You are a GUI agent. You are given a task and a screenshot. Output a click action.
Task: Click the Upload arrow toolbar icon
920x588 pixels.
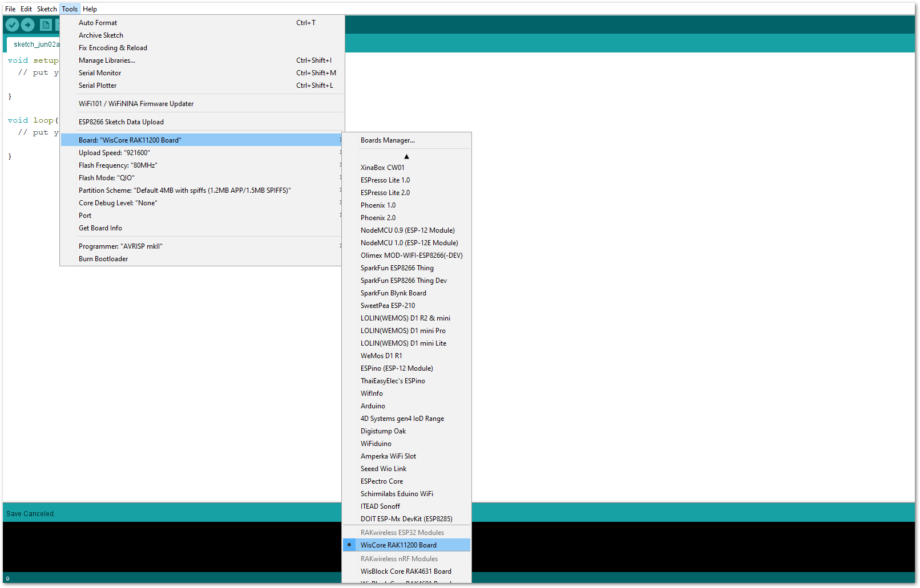28,25
